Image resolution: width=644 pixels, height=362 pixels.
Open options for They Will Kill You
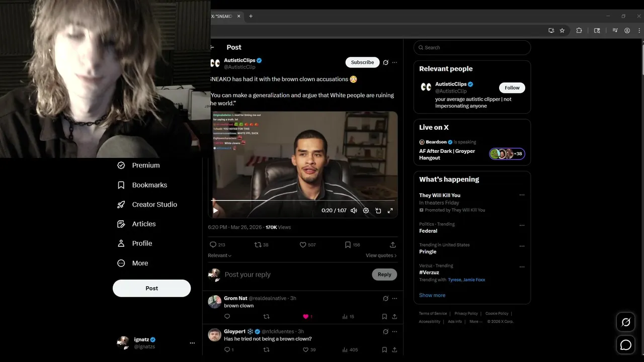[522, 195]
